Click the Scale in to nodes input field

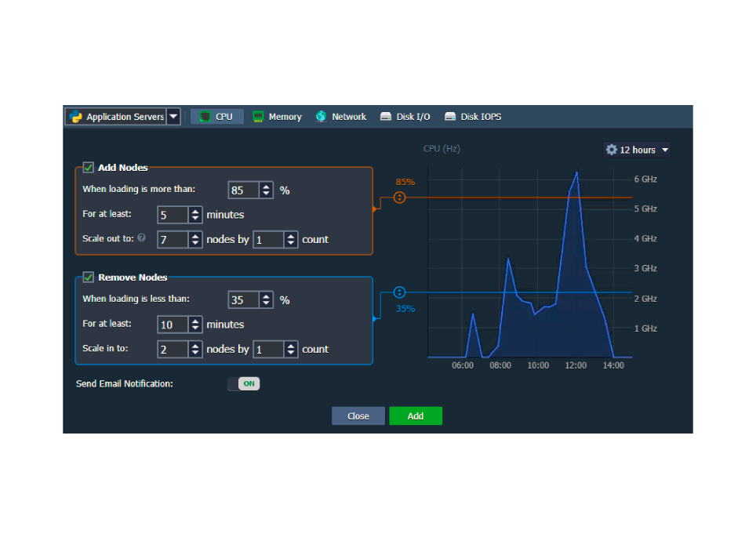(x=173, y=350)
